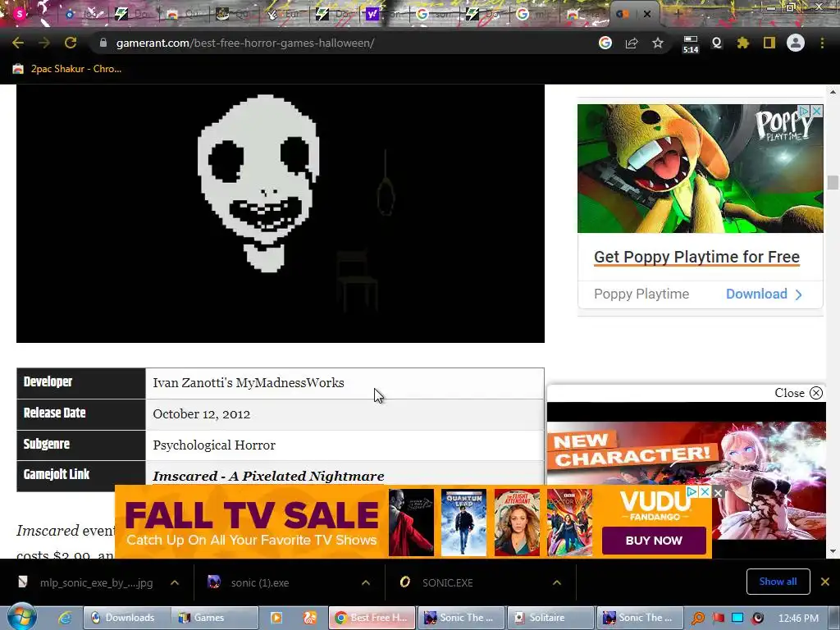Open the Action Center red flag tray icon
Screen dimensions: 840x630
(719, 619)
